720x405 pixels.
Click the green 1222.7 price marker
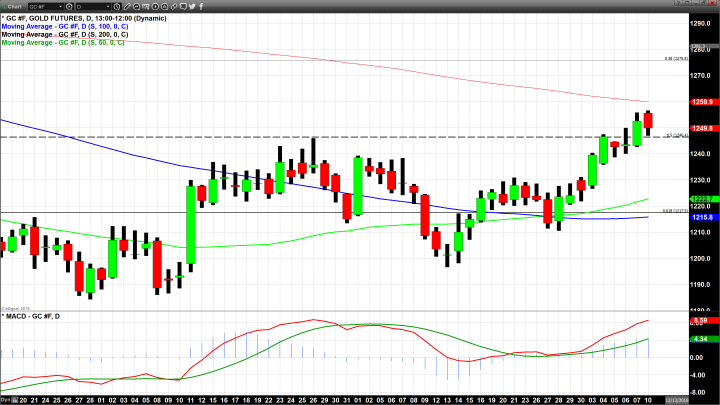point(703,199)
